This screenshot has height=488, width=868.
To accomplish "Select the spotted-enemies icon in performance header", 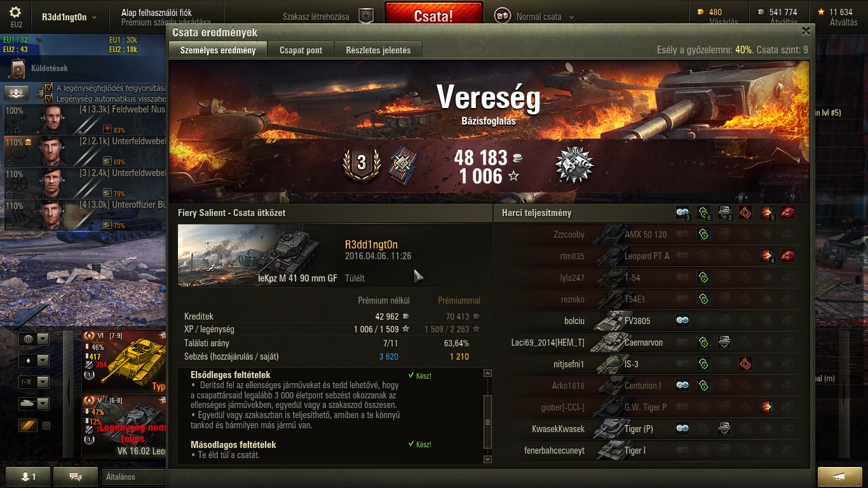I will coord(682,213).
